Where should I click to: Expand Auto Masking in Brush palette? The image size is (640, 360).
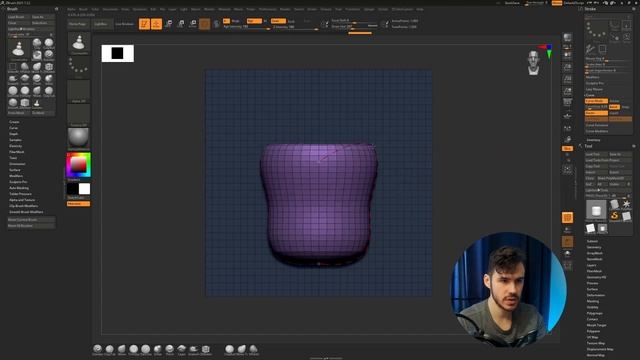pyautogui.click(x=19, y=188)
